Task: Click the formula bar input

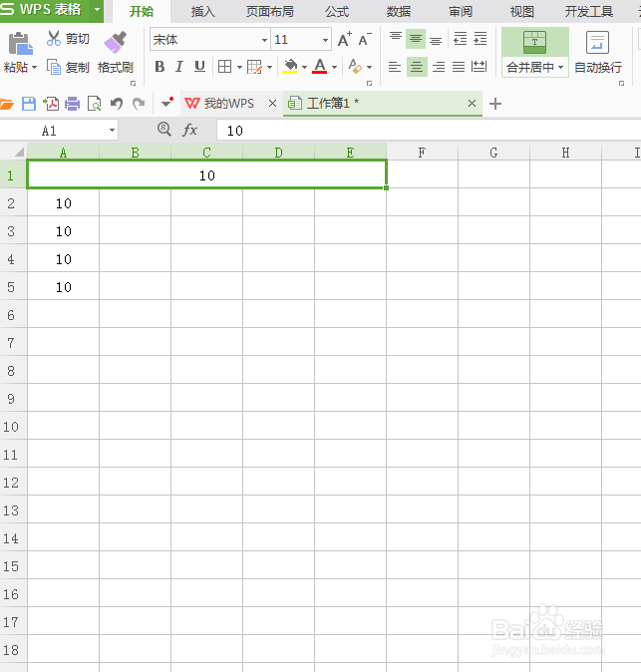Action: click(429, 131)
